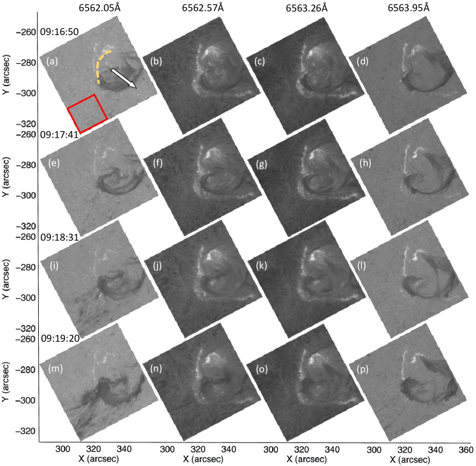Screen dimensions: 476x466
Task: Click the 09:17:41 timestamp label
Action: click(x=59, y=135)
